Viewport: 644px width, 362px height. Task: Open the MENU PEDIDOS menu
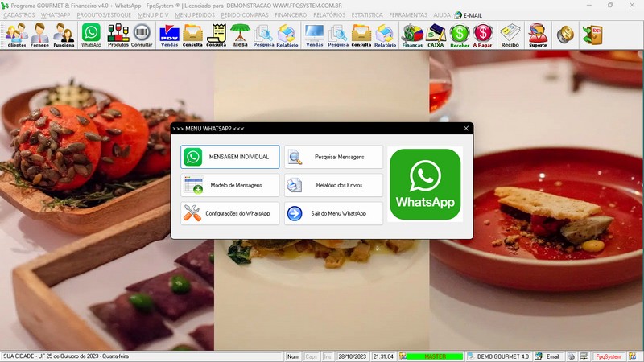pos(195,15)
